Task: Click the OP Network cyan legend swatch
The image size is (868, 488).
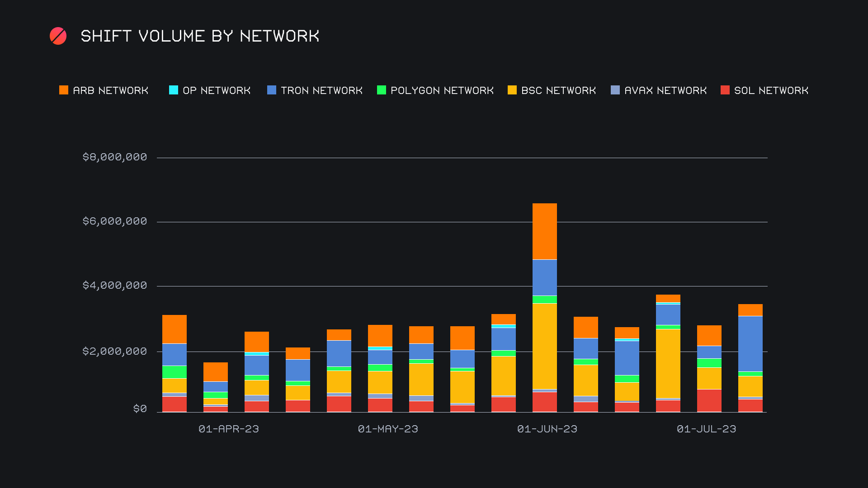Action: [174, 90]
